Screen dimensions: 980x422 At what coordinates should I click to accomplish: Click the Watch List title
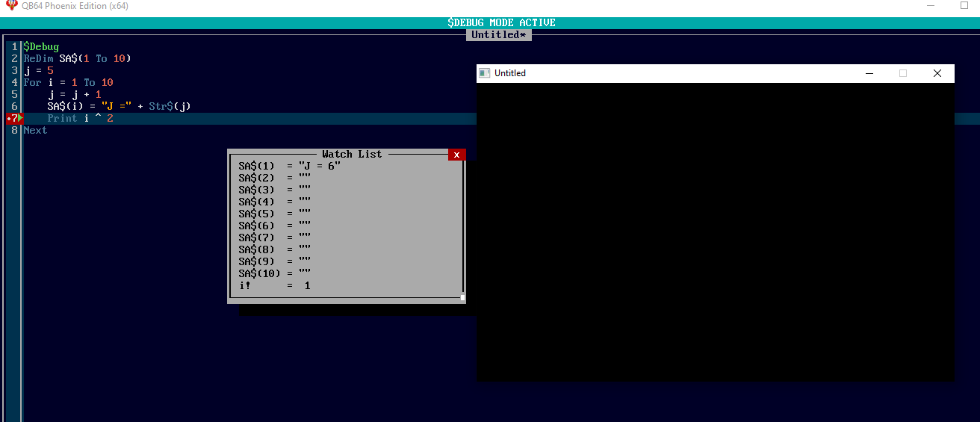coord(352,154)
